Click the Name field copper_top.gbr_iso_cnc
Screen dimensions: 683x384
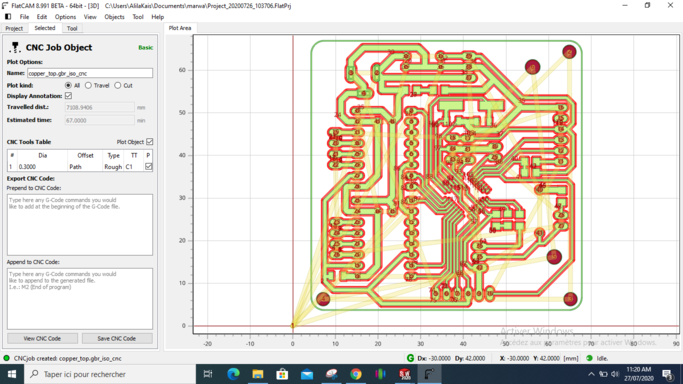pos(90,73)
